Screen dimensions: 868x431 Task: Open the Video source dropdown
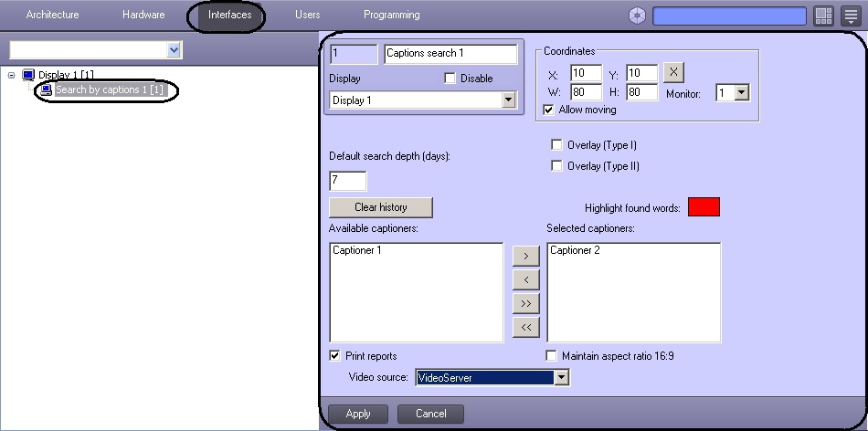[x=561, y=378]
